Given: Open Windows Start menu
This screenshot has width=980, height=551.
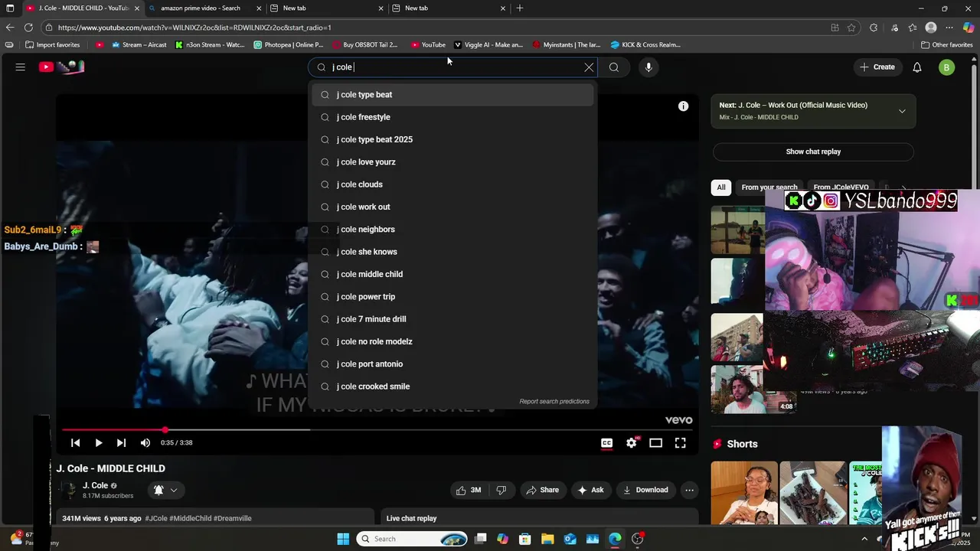Looking at the screenshot, I should [343, 539].
